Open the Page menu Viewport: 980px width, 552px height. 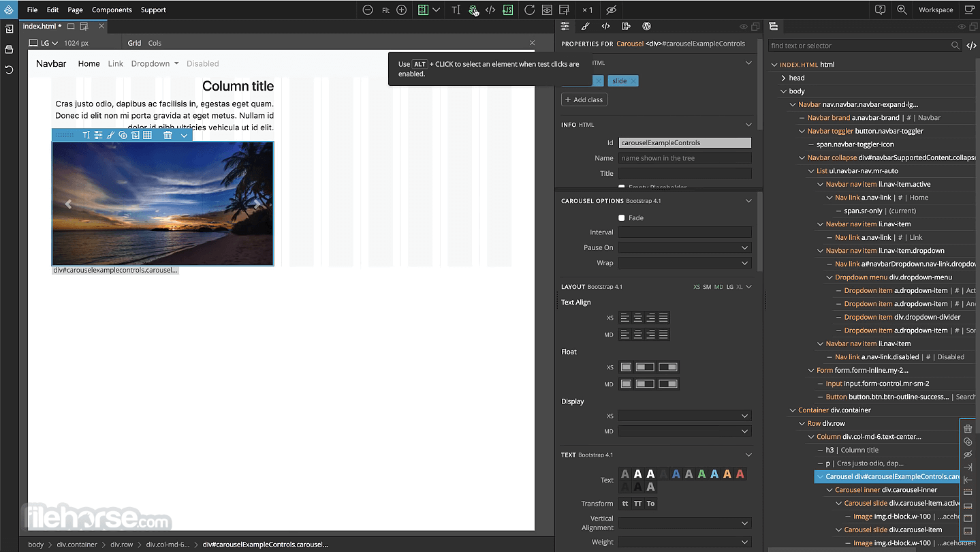click(x=75, y=10)
